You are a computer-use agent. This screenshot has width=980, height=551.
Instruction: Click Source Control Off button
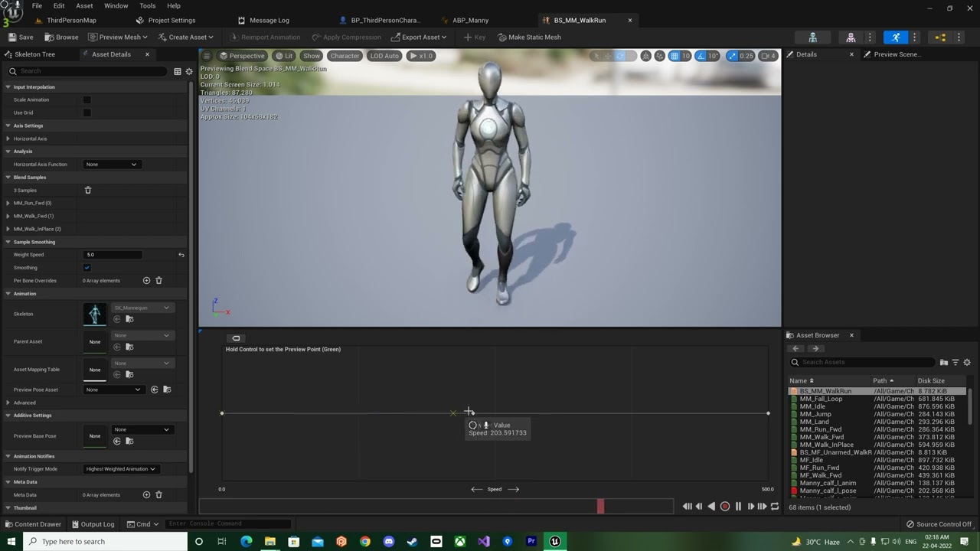click(939, 524)
